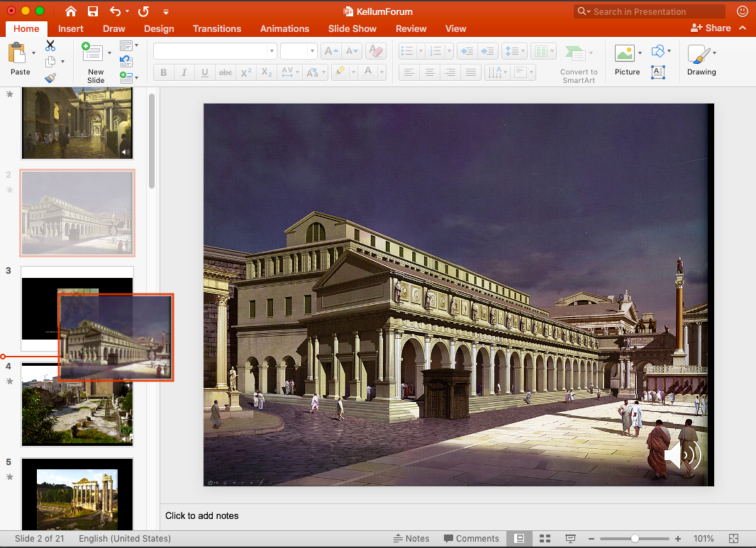756x548 pixels.
Task: Align text right
Action: click(450, 72)
